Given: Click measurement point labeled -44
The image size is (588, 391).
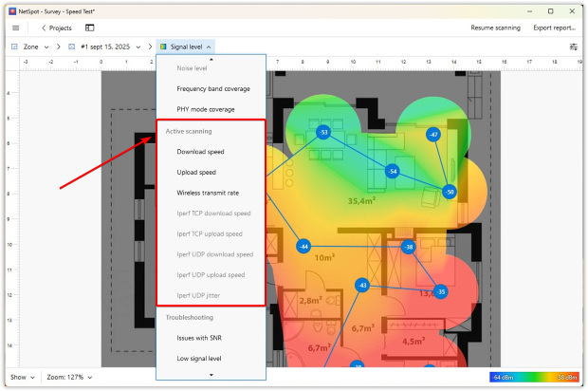Looking at the screenshot, I should [x=303, y=246].
